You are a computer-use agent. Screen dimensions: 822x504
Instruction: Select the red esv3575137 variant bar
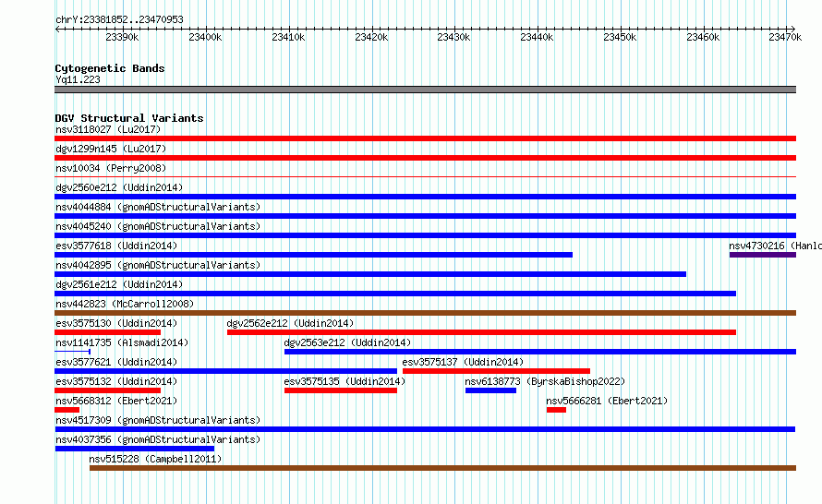click(496, 371)
